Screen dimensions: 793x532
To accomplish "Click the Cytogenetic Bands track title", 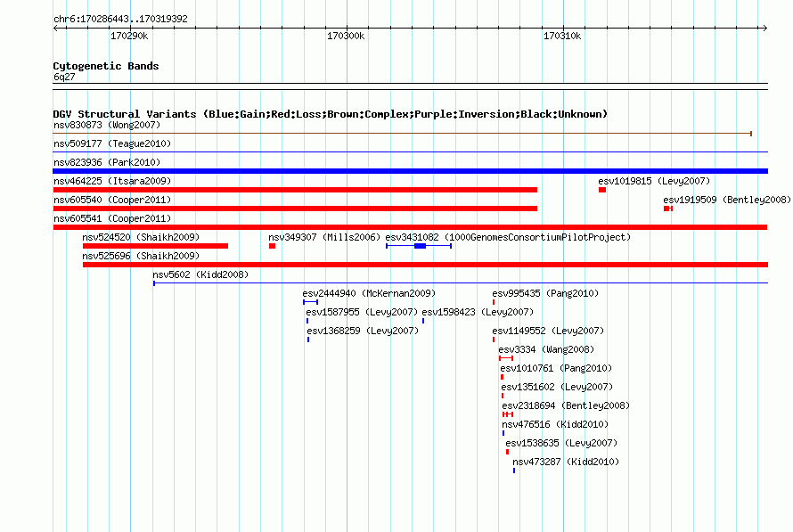I will 106,66.
